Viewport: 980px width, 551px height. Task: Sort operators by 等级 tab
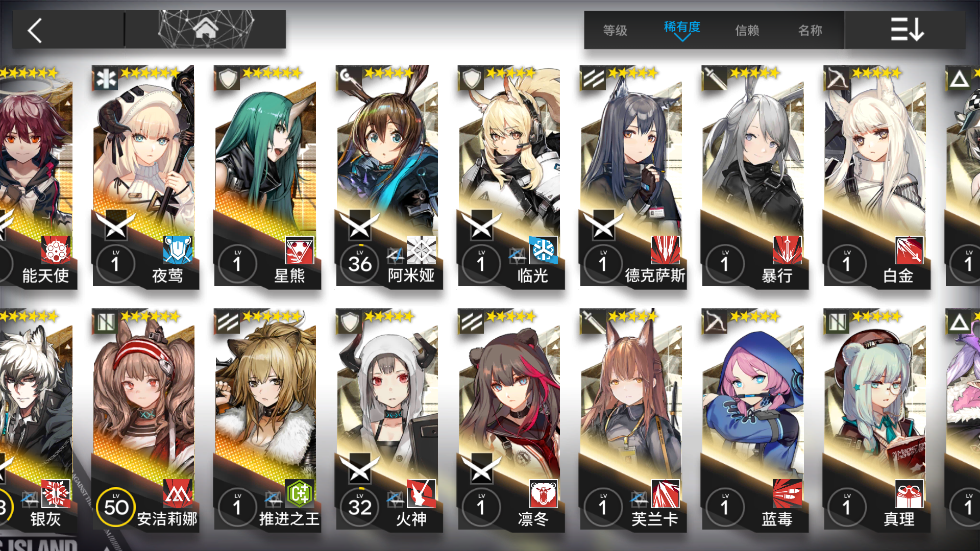tap(615, 31)
